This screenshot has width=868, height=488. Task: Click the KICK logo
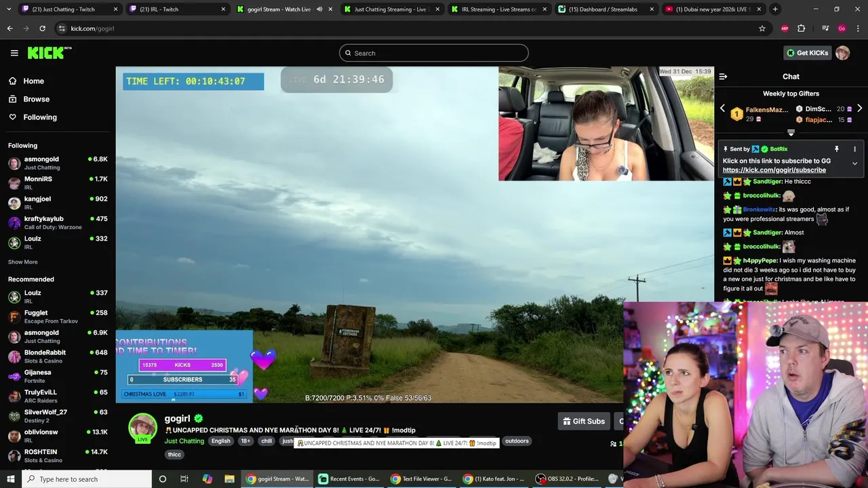[x=49, y=53]
